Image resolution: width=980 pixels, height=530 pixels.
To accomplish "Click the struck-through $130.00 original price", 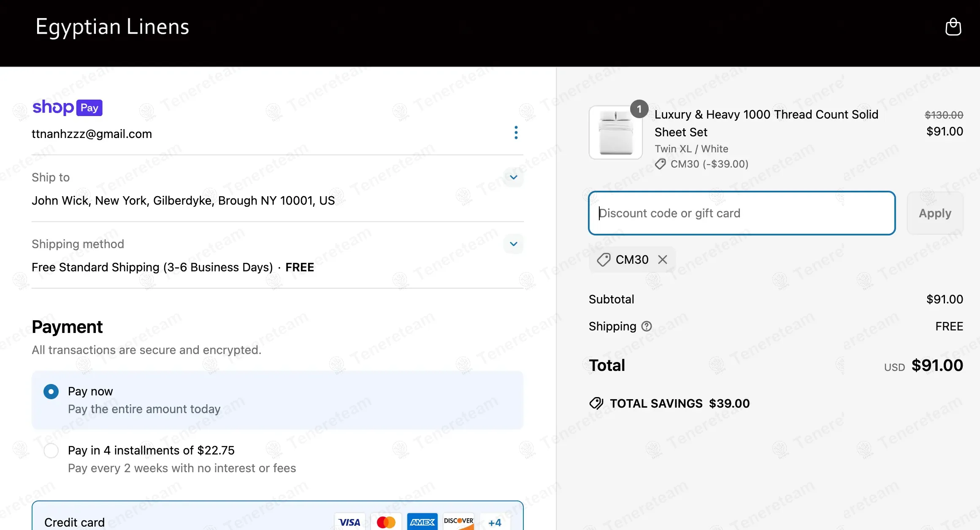I will 944,115.
